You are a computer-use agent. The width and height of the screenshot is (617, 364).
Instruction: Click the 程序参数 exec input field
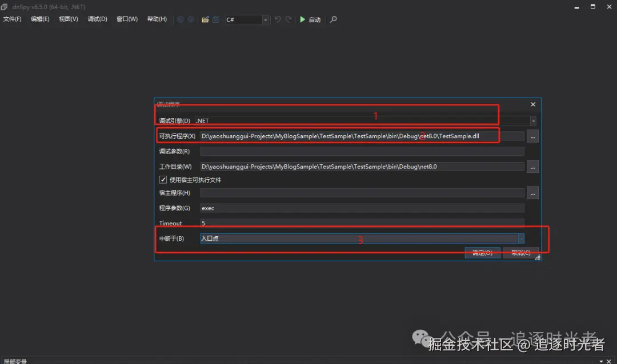(x=362, y=208)
